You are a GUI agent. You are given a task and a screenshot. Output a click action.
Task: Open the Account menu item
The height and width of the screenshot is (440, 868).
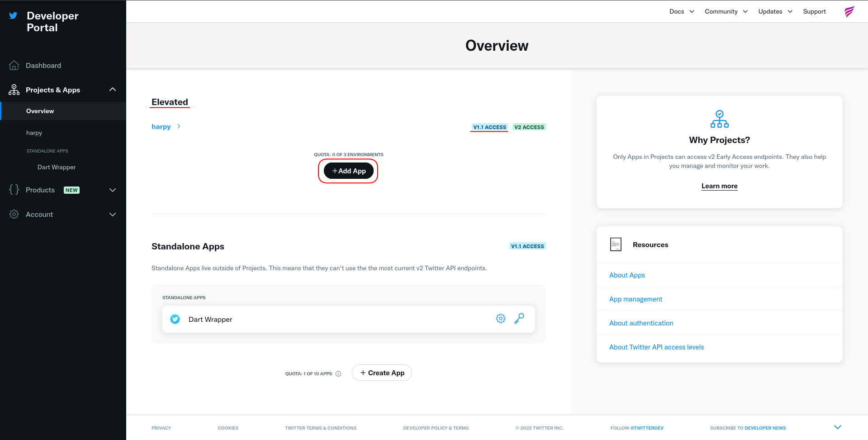click(x=39, y=215)
